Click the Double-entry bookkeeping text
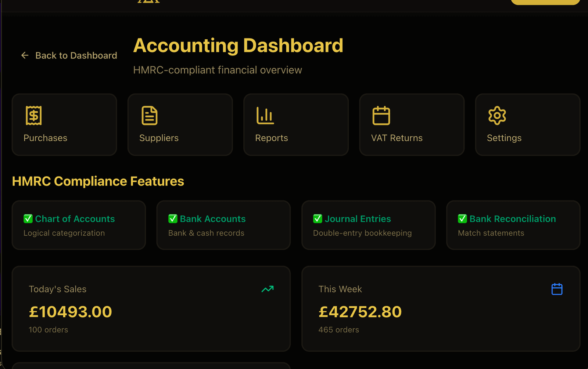Screen dimensions: 588x369 362,233
